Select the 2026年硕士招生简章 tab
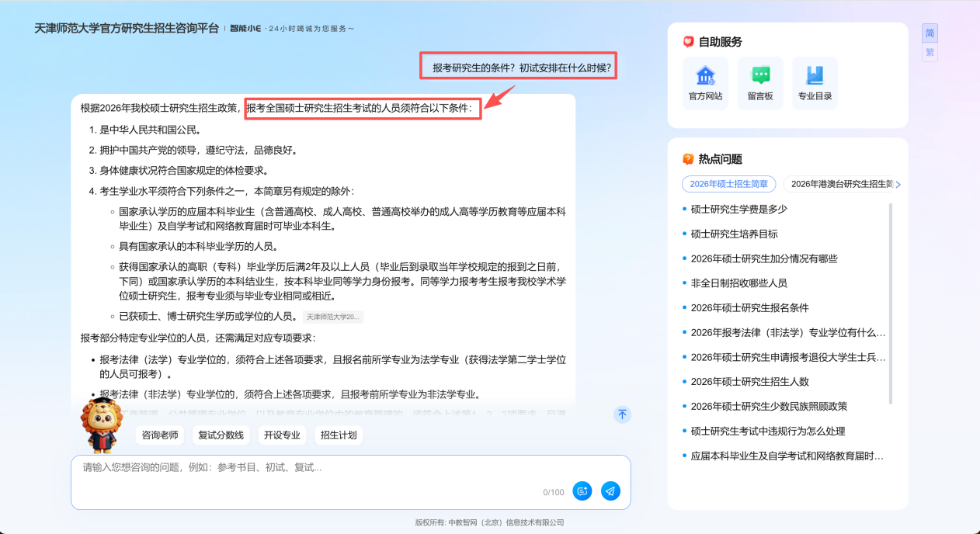This screenshot has width=980, height=534. (x=728, y=184)
